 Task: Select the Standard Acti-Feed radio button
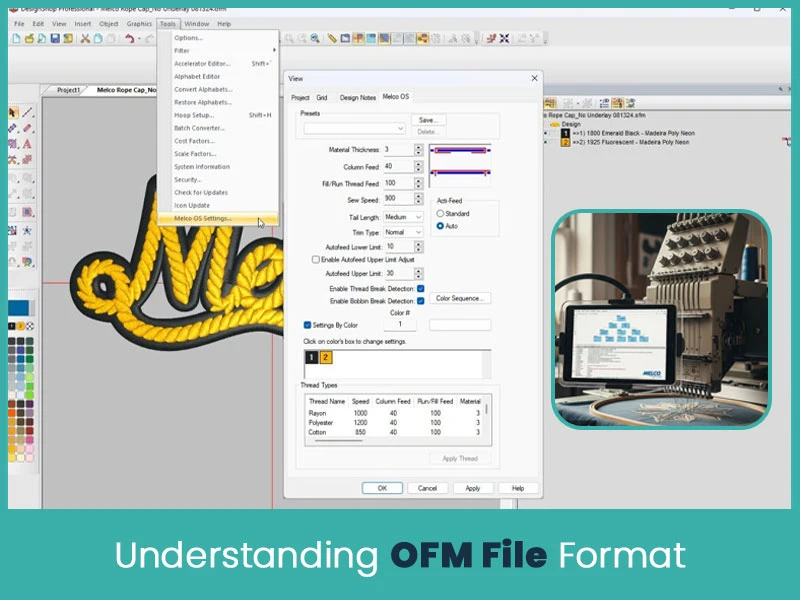(440, 214)
